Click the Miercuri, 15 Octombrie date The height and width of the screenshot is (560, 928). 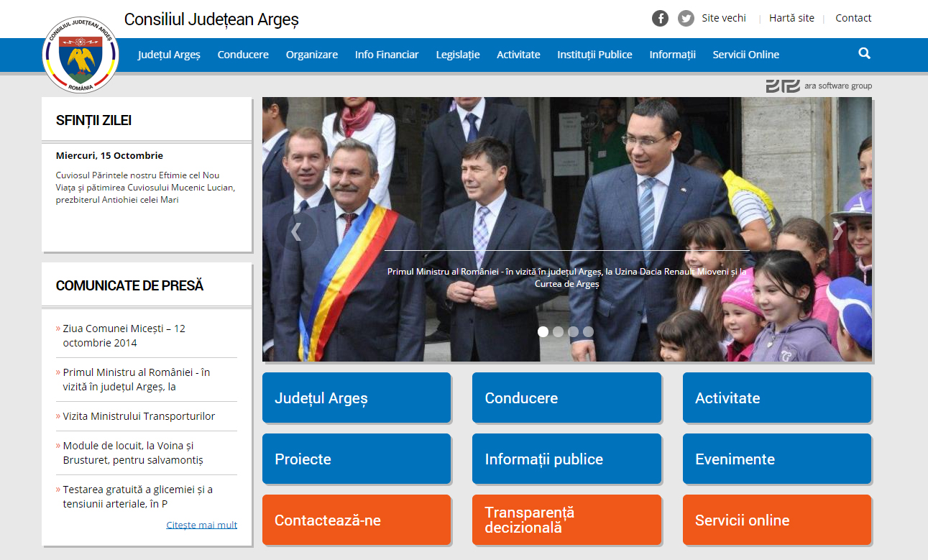tap(109, 155)
